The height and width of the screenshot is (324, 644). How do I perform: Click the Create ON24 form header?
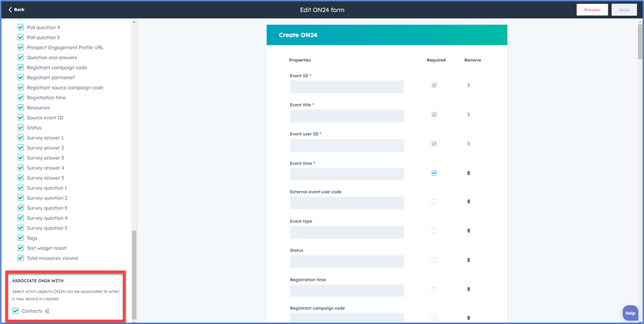387,35
